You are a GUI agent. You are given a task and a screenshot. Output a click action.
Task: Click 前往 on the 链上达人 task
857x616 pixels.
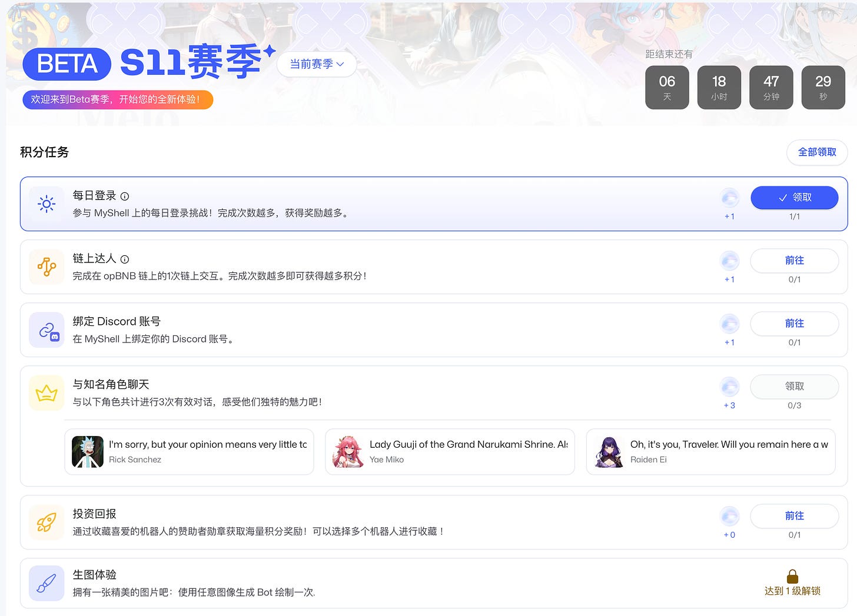(x=794, y=261)
